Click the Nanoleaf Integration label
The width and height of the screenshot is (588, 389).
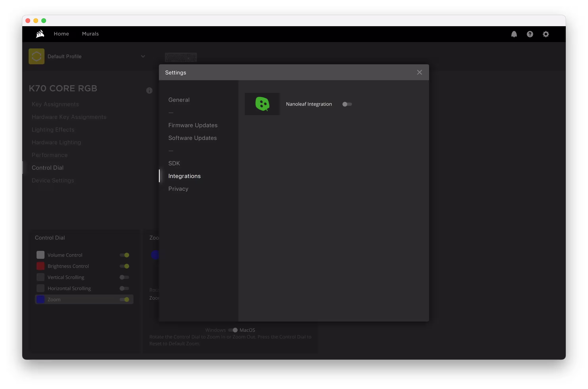point(309,104)
